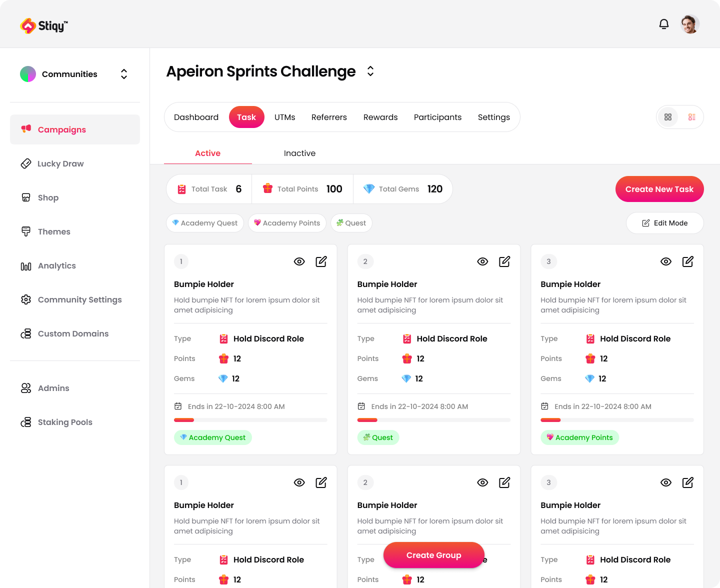
Task: Click the Total Gems diamond icon
Action: pos(369,189)
